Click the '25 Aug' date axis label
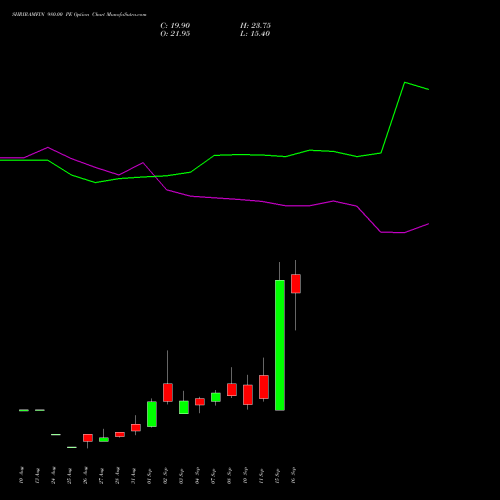500x500 pixels. (70, 475)
